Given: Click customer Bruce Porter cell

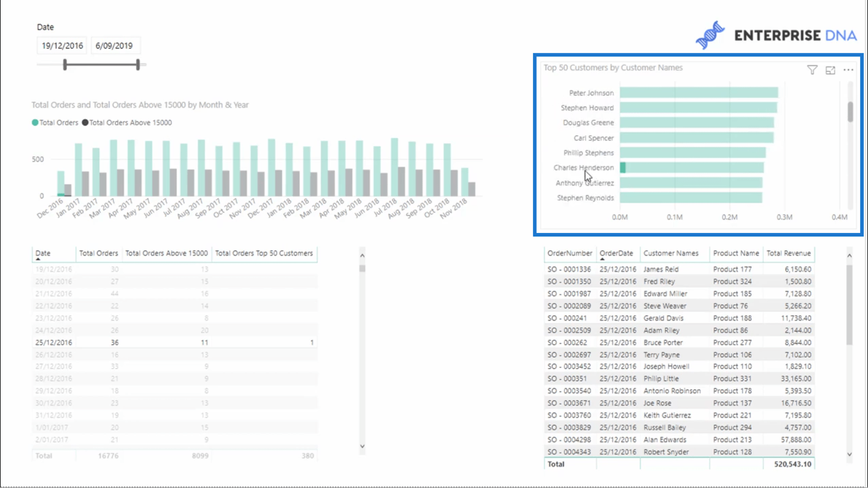Looking at the screenshot, I should [663, 343].
